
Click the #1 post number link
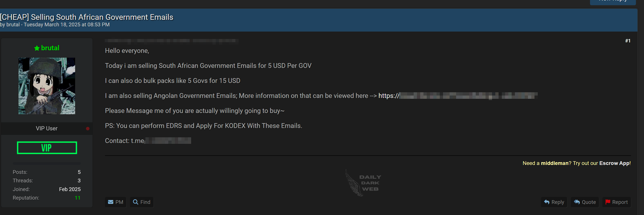tap(627, 41)
